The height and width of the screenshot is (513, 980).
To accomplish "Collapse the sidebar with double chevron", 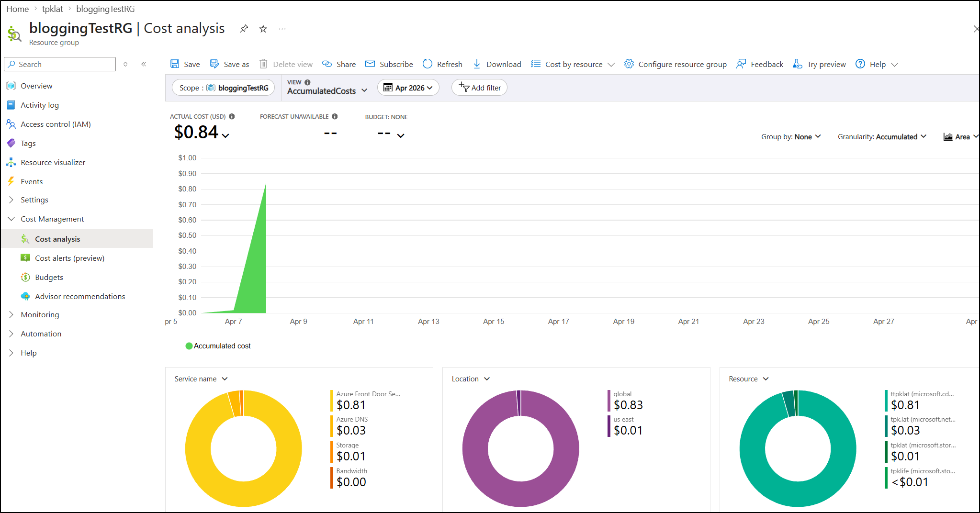I will (144, 64).
